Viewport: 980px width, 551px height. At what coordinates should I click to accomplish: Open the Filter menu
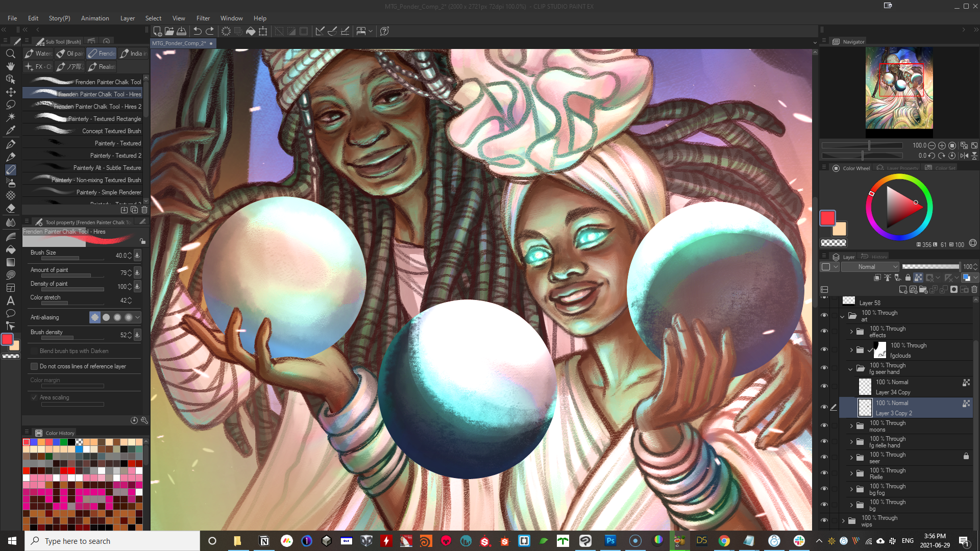click(203, 18)
